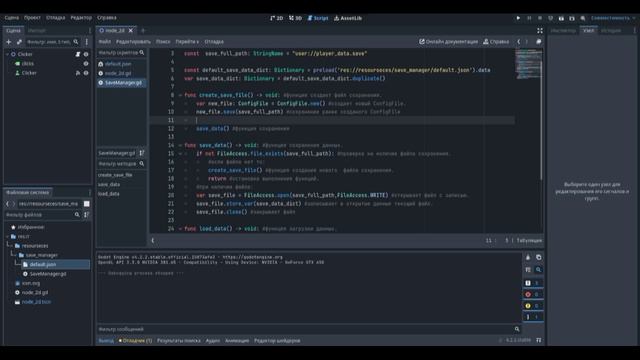Viewport: 640px width, 360px height.
Task: Open the Отладка main menu
Action: (x=56, y=18)
